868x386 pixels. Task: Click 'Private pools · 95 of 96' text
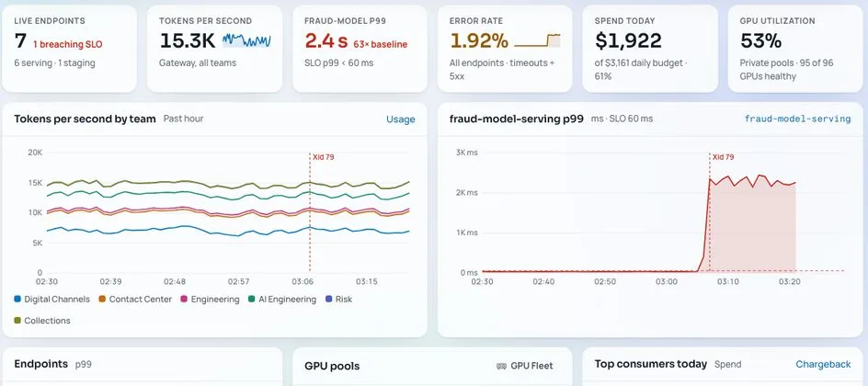click(787, 63)
